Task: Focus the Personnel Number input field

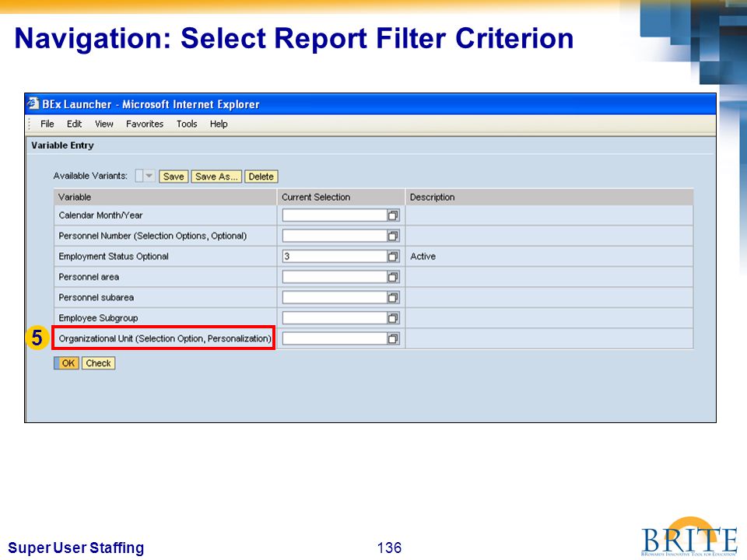Action: pyautogui.click(x=335, y=236)
